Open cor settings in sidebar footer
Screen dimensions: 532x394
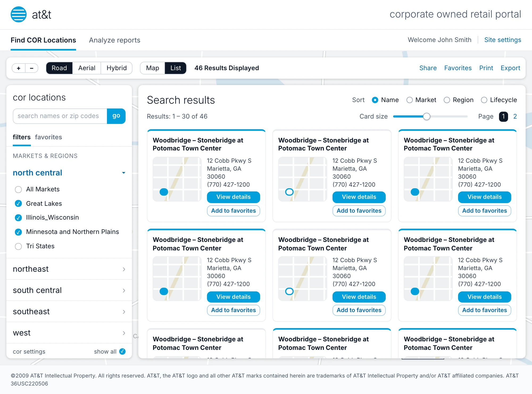[x=29, y=351]
